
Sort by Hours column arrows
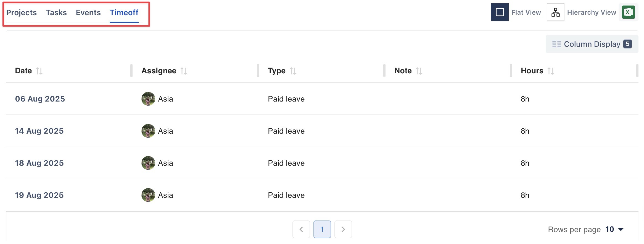pyautogui.click(x=551, y=71)
